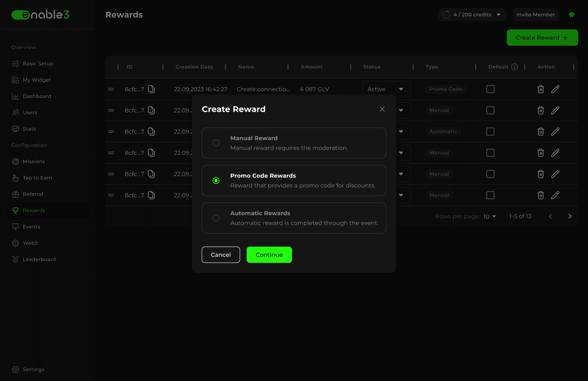Select Automatic Rewards radio option
Image resolution: width=588 pixels, height=381 pixels.
(x=216, y=218)
